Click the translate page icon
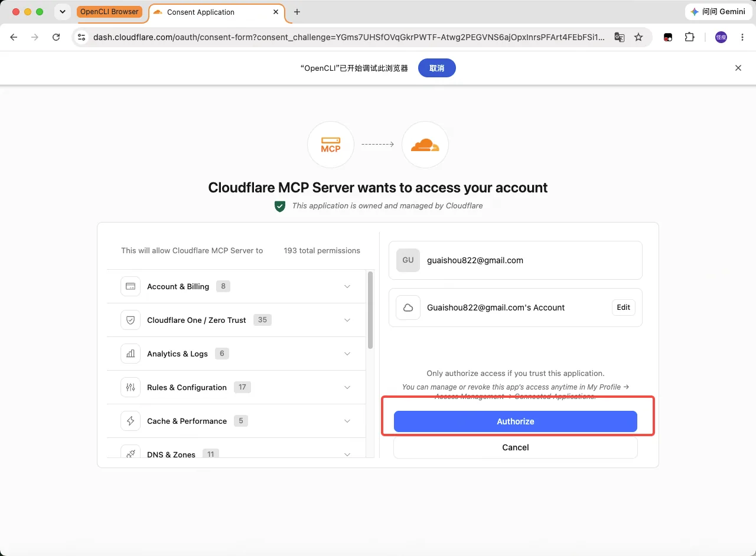Viewport: 756px width, 556px height. click(x=619, y=37)
